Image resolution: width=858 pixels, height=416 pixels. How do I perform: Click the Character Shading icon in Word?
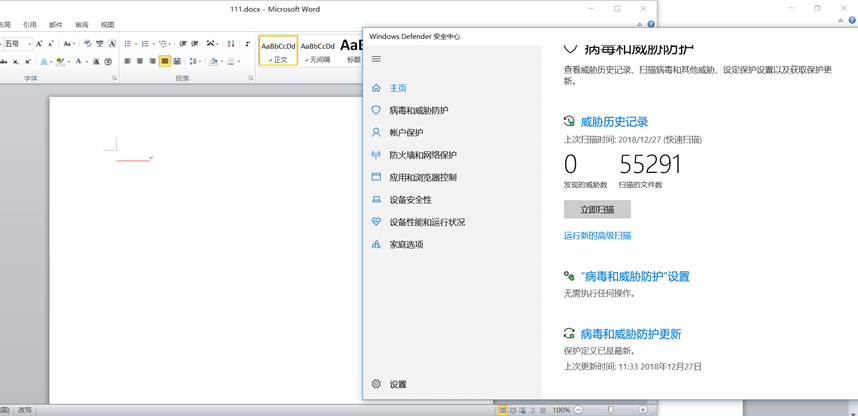[96, 62]
